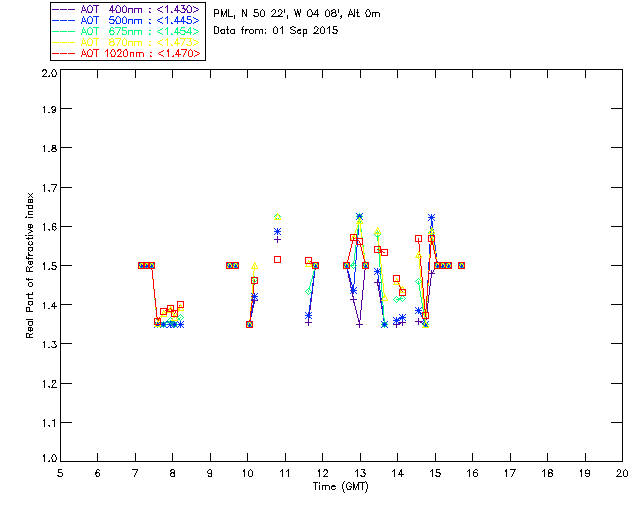This screenshot has height=512, width=640.
Task: Click the y-axis tick label '1.6'
Action: [49, 227]
